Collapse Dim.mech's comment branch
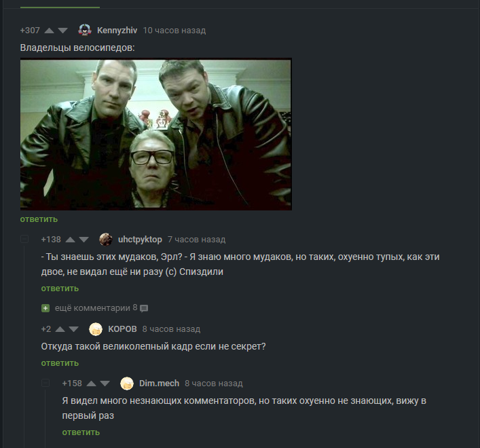Screen dimensions: 480x448 click(45, 383)
